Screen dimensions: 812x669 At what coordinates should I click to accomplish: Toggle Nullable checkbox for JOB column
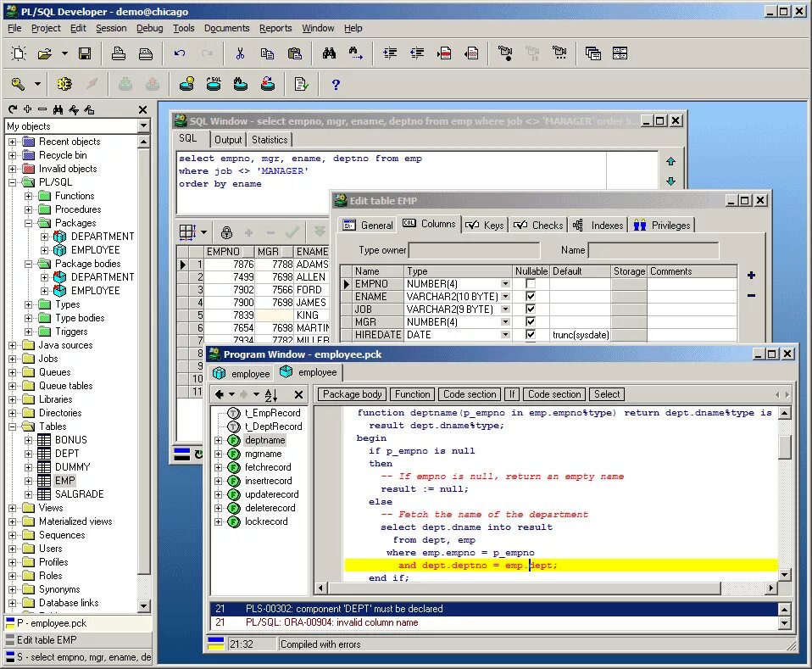coord(531,309)
